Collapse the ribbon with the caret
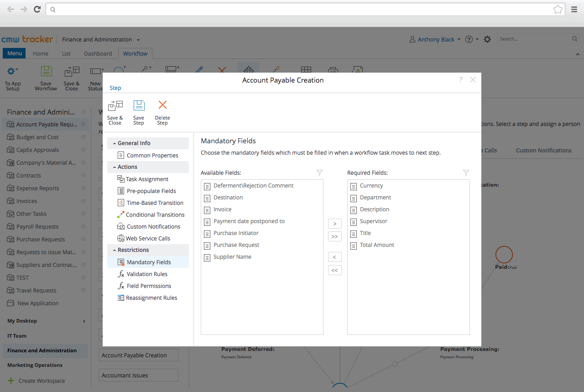Viewport: 584px width, 392px height. pos(577,54)
